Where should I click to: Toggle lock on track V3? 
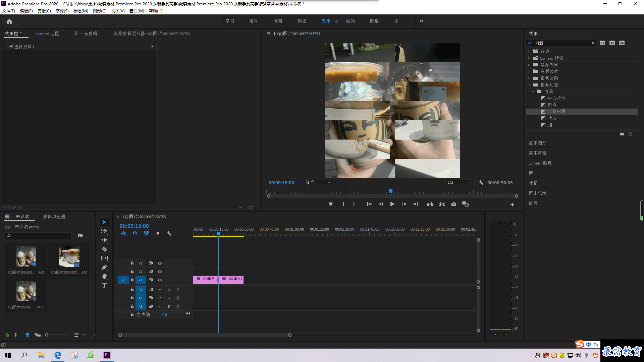coord(132,263)
